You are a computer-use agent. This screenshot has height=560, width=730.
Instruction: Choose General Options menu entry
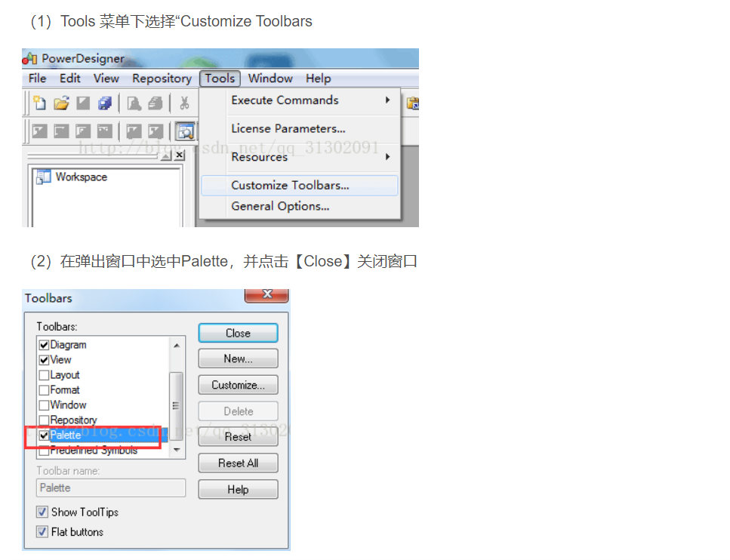(x=300, y=206)
